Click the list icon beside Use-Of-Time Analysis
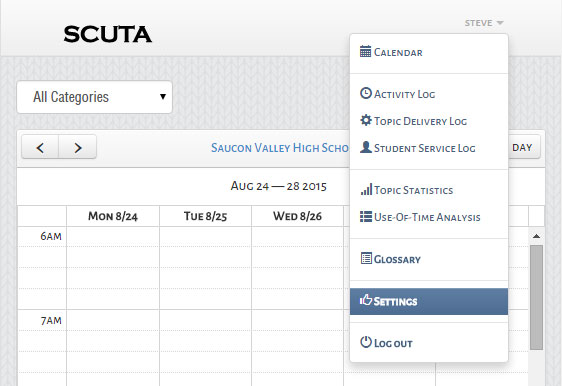 (x=366, y=216)
